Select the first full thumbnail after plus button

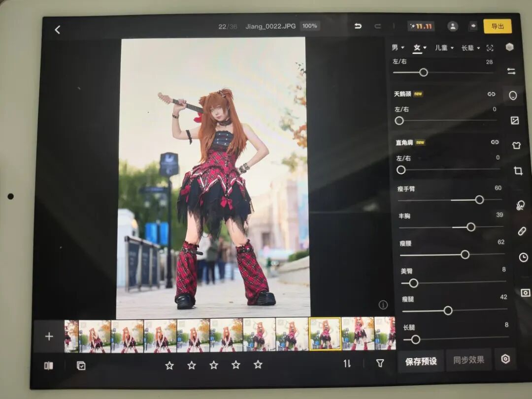click(x=94, y=337)
